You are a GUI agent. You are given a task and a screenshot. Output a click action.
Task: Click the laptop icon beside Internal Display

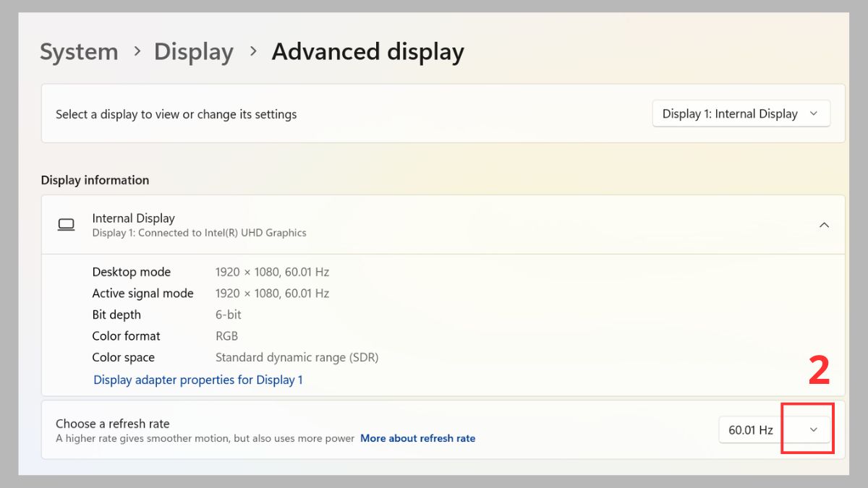[67, 225]
